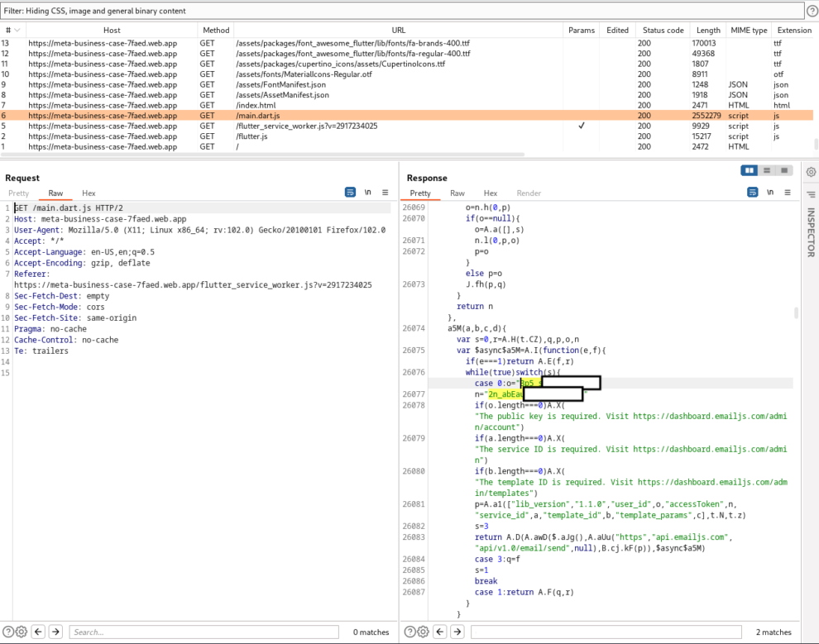
Task: Click the response message wrap icon
Action: (x=753, y=193)
